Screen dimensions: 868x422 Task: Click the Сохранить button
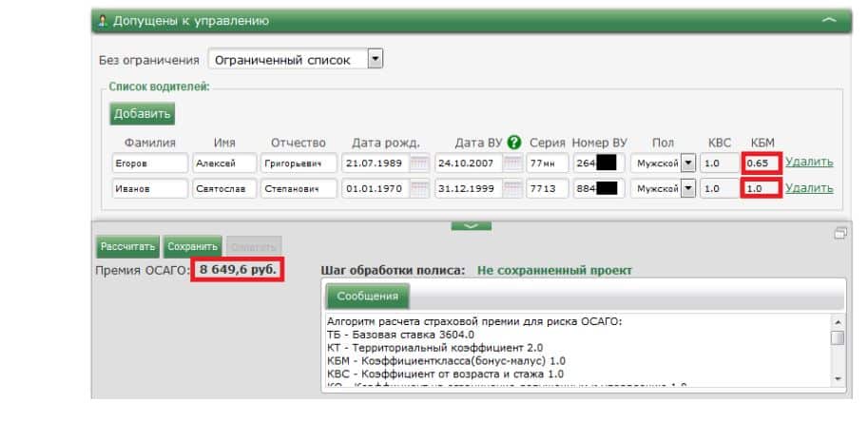click(x=193, y=247)
